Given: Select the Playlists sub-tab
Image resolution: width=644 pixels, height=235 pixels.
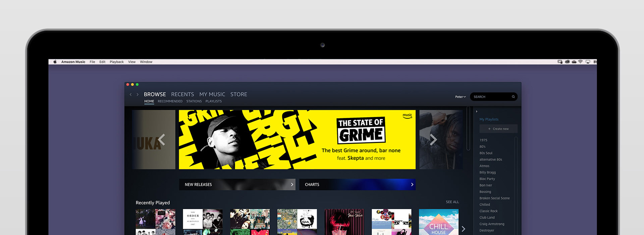Looking at the screenshot, I should coord(213,101).
